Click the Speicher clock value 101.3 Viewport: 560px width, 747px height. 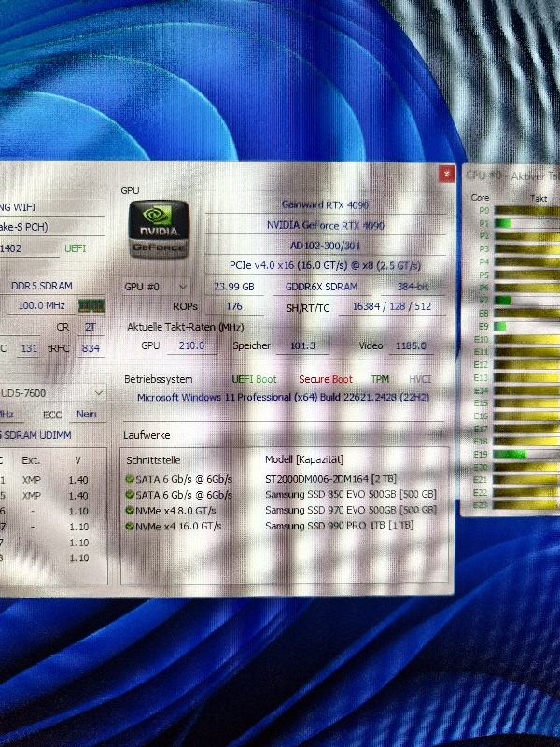coord(302,345)
